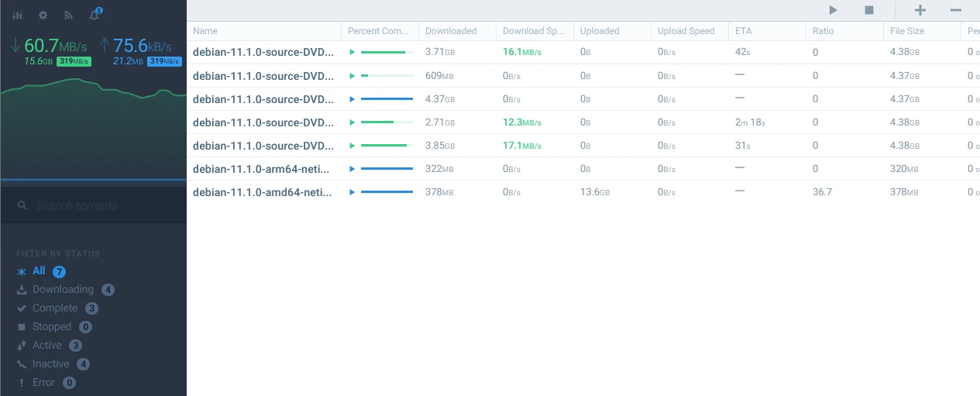Click the 609MB downloaded cell
Viewport: 980px width, 396px height.
tap(439, 76)
